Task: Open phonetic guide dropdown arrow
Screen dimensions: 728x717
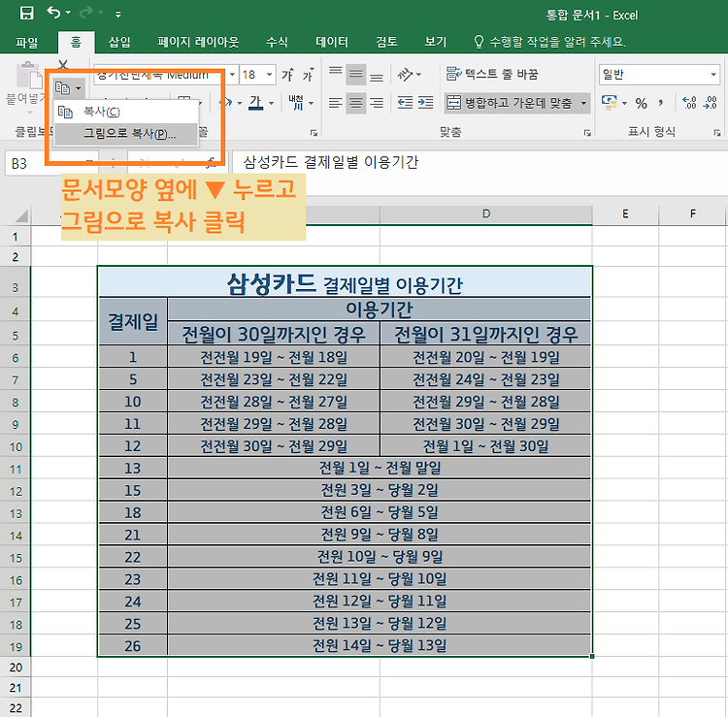Action: click(311, 103)
